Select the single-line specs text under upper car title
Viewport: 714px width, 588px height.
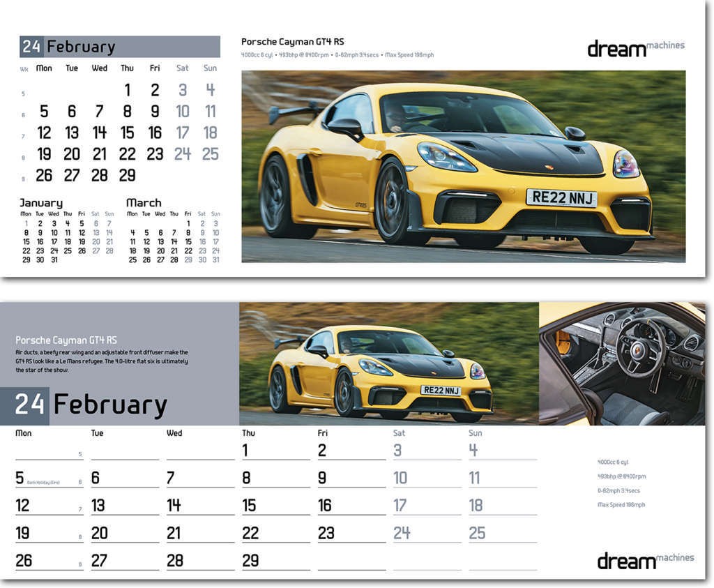[337, 55]
